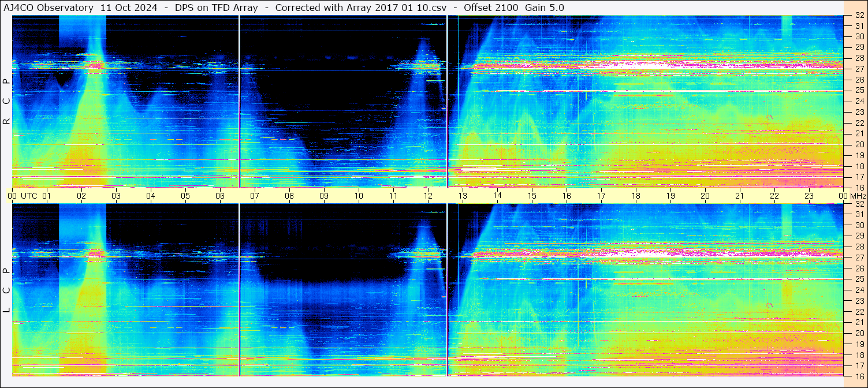
Task: Select the 07 hour tick label
Action: 255,196
